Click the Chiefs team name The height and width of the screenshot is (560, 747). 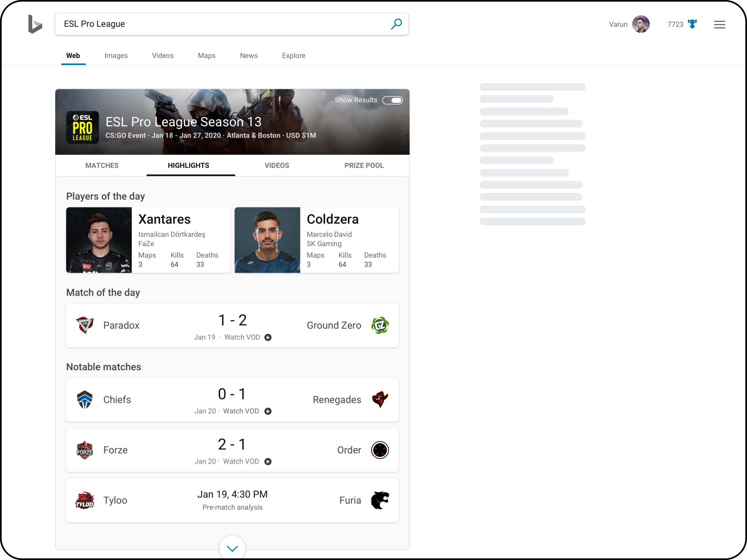[117, 399]
